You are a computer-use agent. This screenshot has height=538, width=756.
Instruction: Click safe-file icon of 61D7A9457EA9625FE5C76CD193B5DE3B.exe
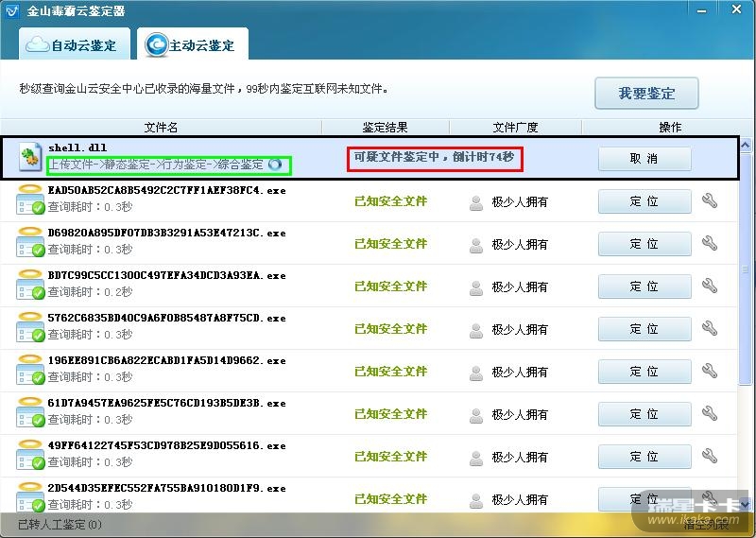(30, 411)
